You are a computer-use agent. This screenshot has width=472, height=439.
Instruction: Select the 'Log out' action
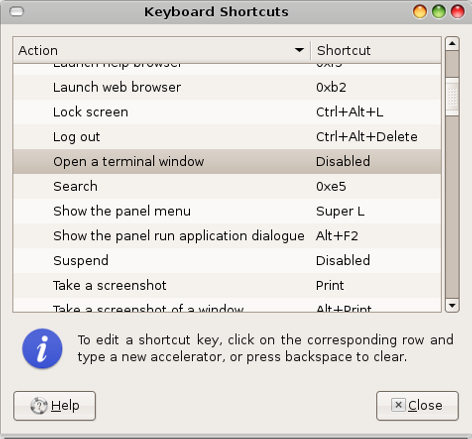[x=227, y=137]
